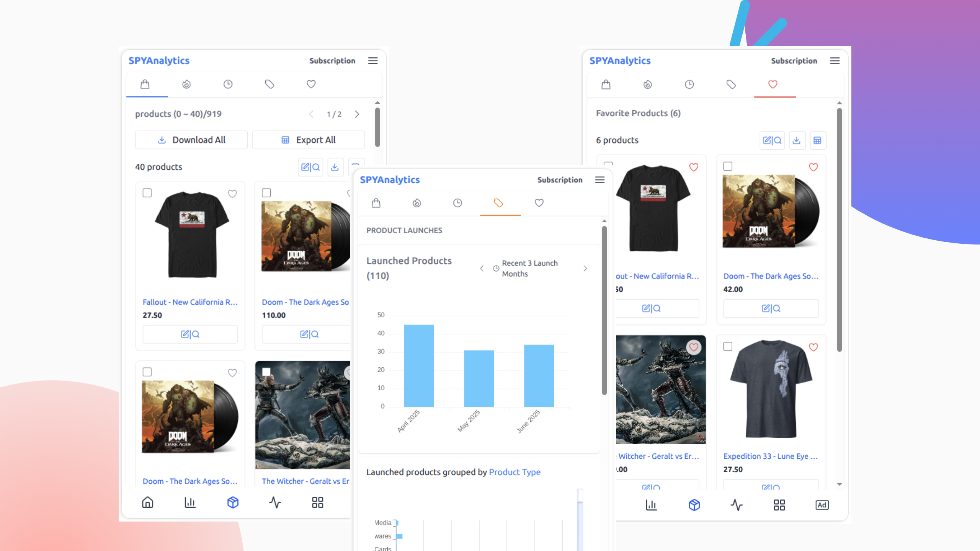980x551 pixels.
Task: Open the hamburger menu in SPYAnalytics
Action: 372,60
